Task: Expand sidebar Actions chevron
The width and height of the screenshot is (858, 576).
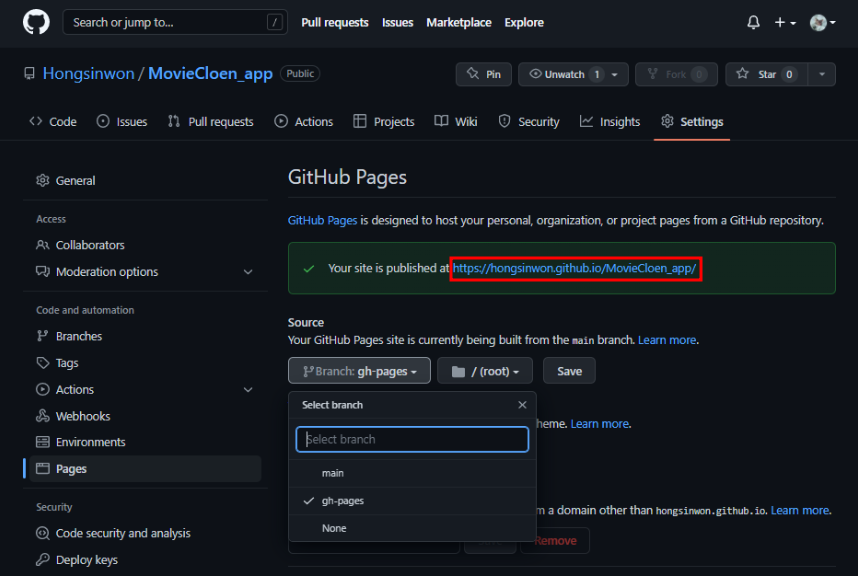Action: coord(248,389)
